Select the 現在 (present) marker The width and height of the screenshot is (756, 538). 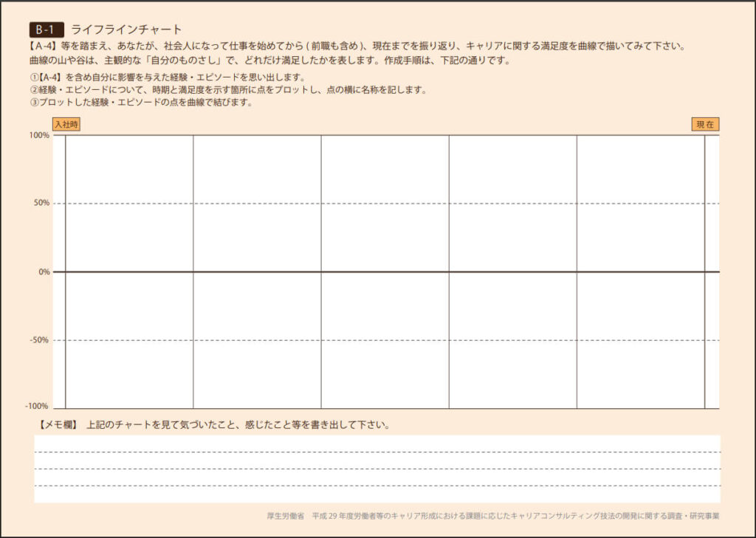(x=705, y=125)
